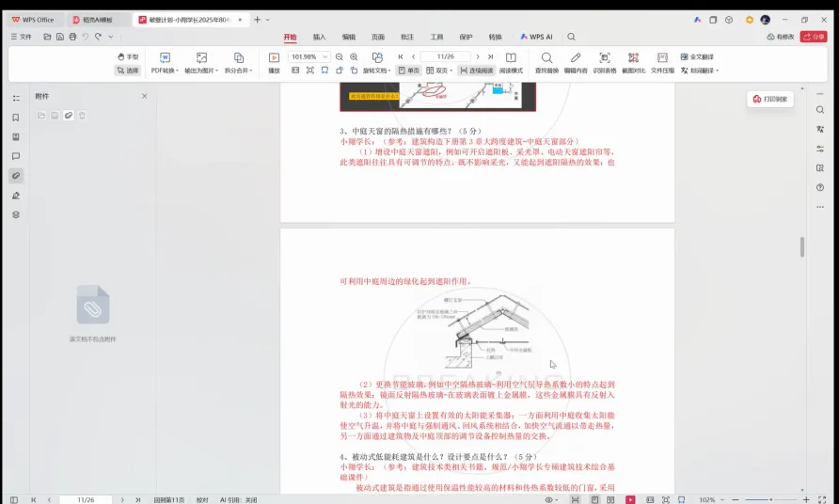Click the ribbon search magnifier icon

(x=572, y=37)
